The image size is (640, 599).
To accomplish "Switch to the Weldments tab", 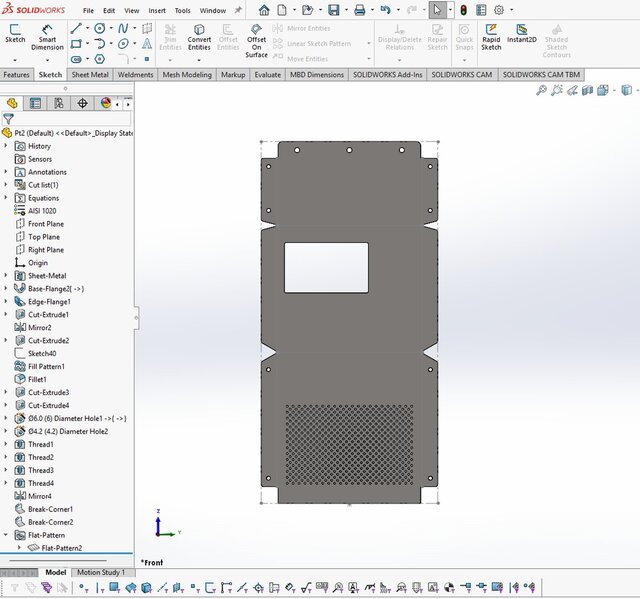I will coord(136,75).
